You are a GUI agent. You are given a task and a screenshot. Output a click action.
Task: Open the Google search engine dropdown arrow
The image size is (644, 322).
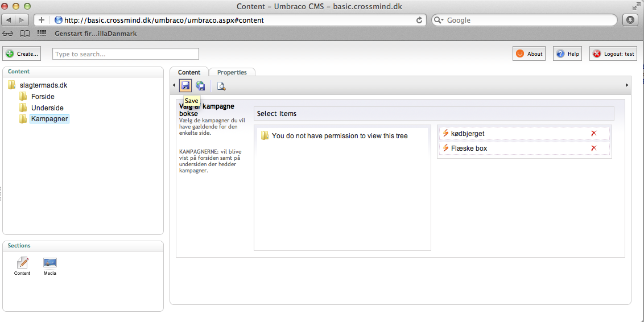pos(439,20)
